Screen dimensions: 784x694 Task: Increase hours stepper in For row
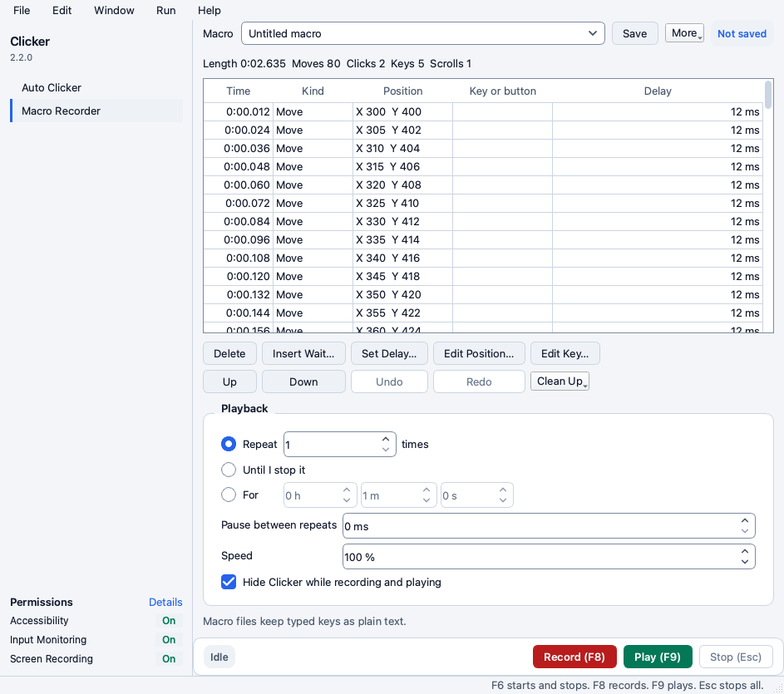pyautogui.click(x=347, y=490)
